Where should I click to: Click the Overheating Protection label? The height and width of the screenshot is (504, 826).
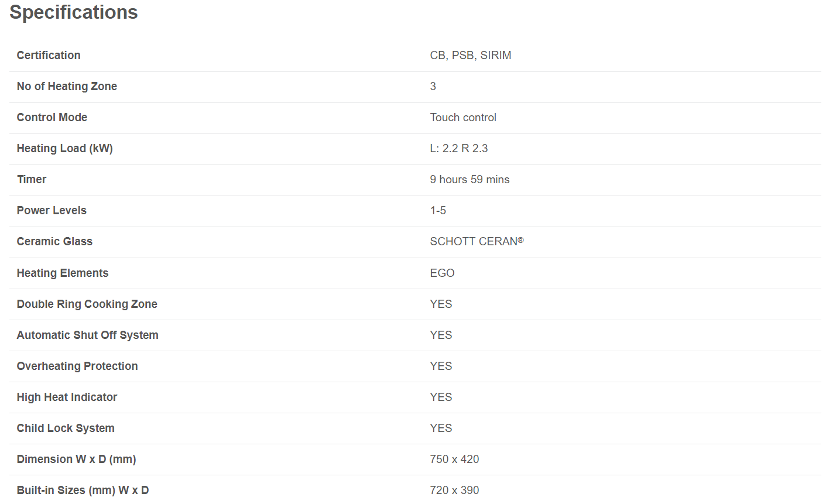[77, 366]
